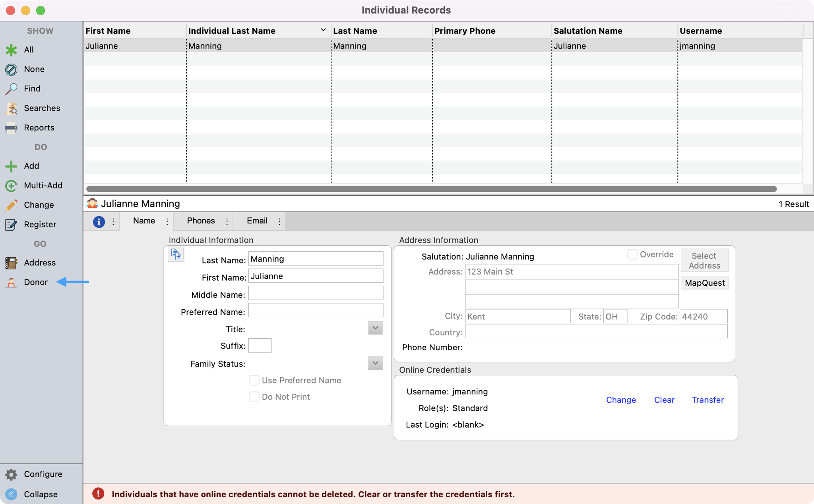Expand the Family Status dropdown

click(375, 363)
